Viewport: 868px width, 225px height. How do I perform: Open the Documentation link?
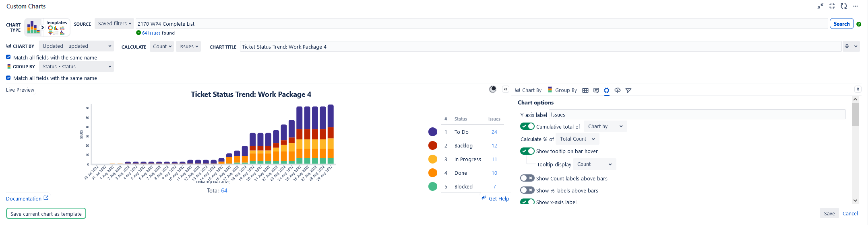(24, 198)
